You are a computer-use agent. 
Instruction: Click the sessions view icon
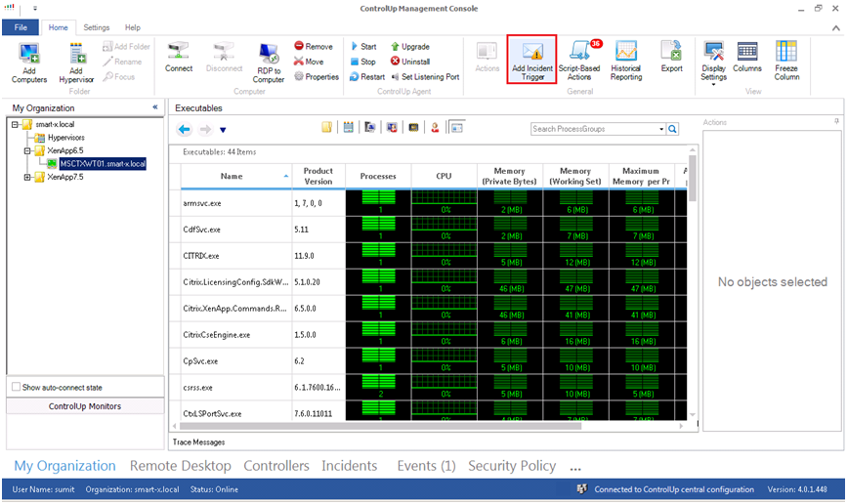tap(392, 128)
